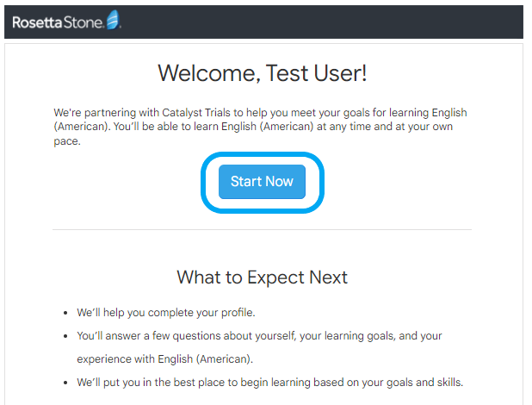Click the bullet dot before "You'll answer"

(x=66, y=336)
